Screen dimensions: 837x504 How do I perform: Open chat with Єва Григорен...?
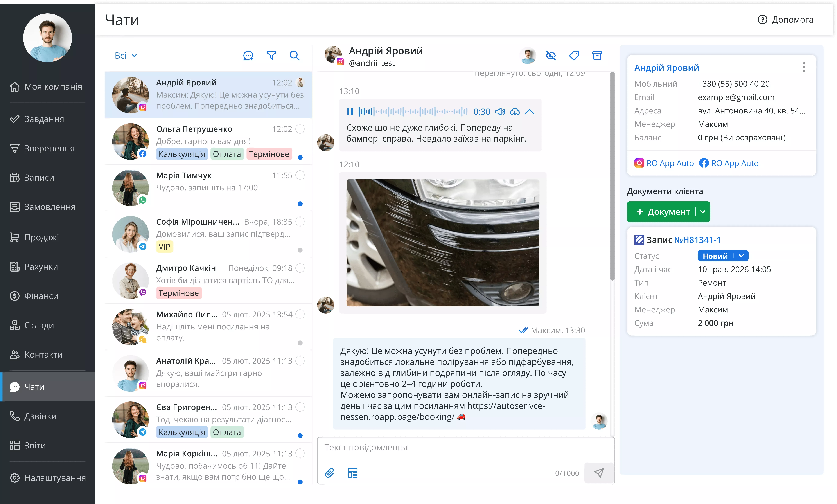tap(208, 420)
